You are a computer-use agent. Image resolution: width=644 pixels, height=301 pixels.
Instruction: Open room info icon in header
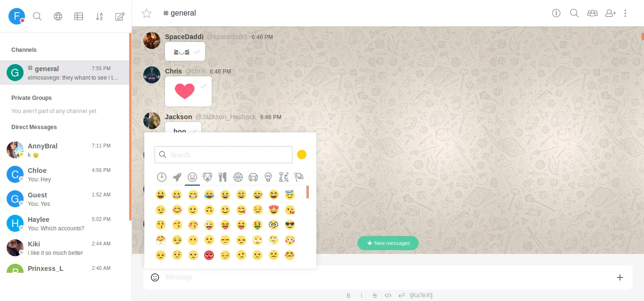556,13
